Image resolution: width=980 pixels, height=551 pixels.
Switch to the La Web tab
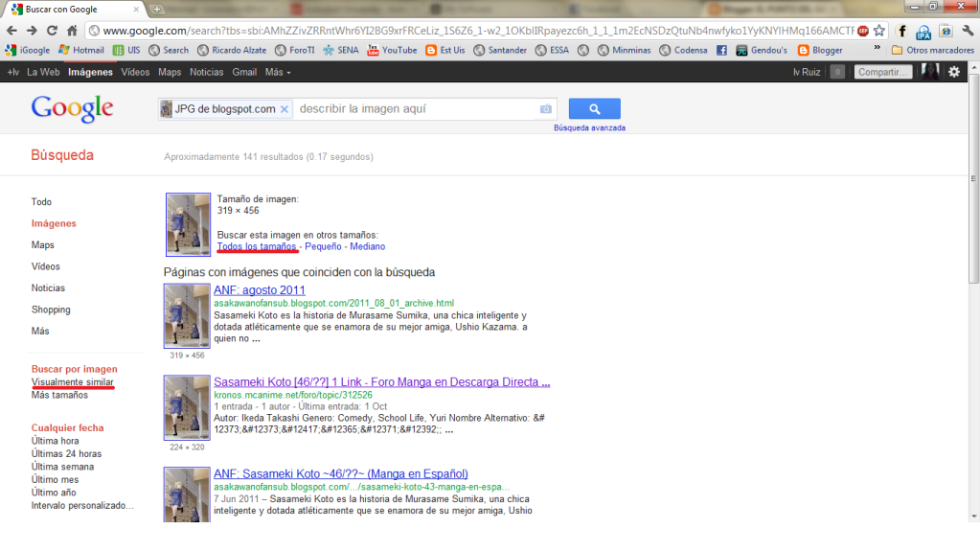(x=43, y=72)
